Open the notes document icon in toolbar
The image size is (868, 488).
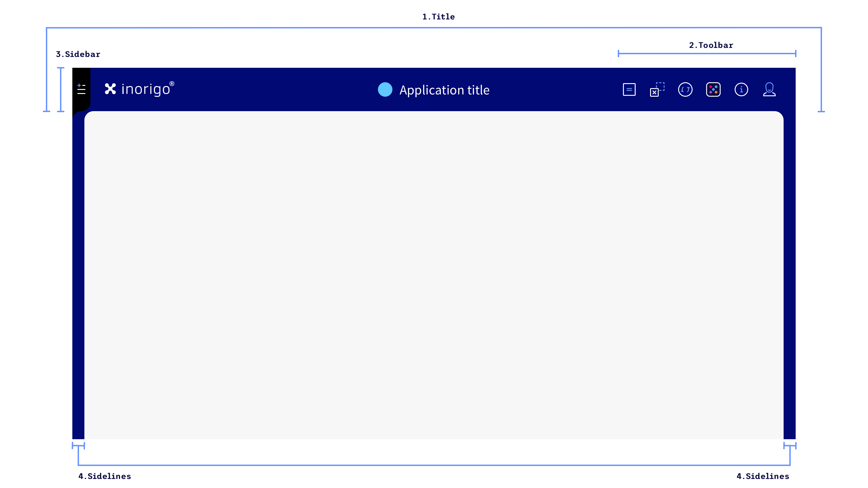click(629, 90)
